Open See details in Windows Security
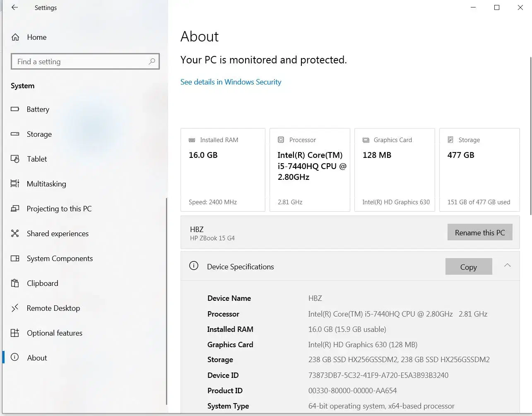This screenshot has width=532, height=416. point(231,82)
